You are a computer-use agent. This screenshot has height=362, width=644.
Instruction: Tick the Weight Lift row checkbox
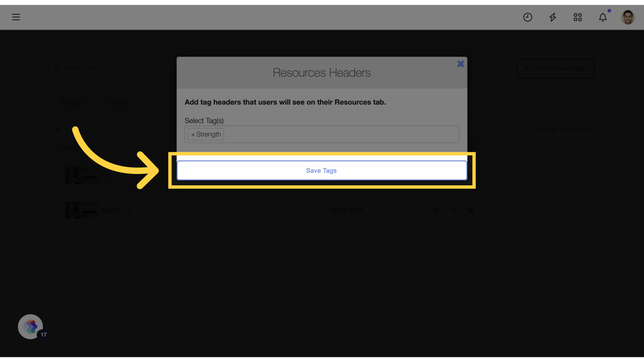click(61, 210)
